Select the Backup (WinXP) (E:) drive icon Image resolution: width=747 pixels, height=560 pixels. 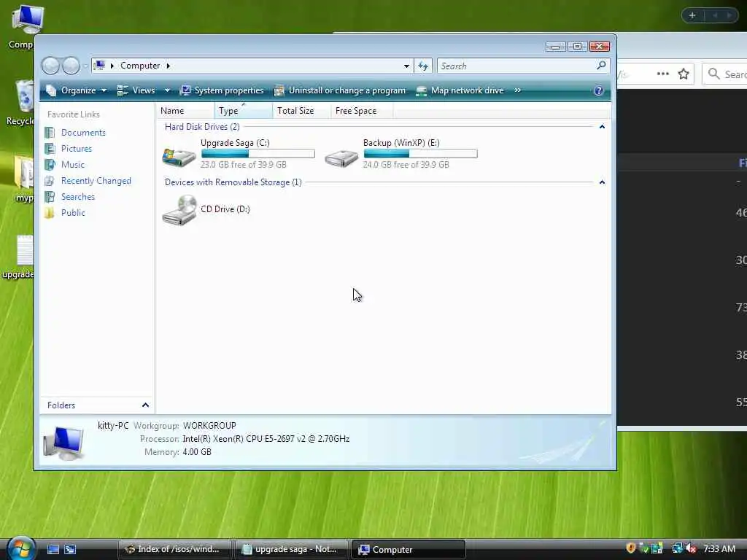pos(341,157)
